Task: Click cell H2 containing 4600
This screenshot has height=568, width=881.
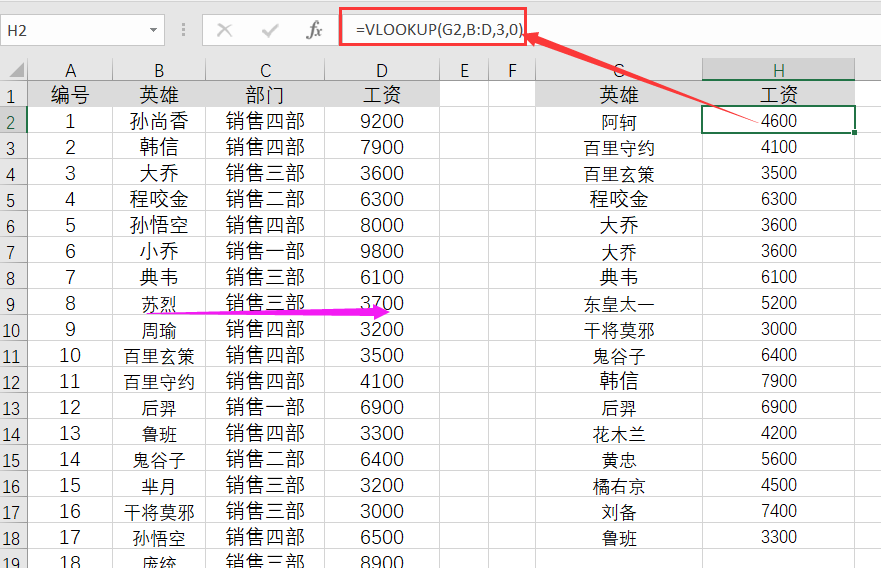Action: click(x=778, y=120)
